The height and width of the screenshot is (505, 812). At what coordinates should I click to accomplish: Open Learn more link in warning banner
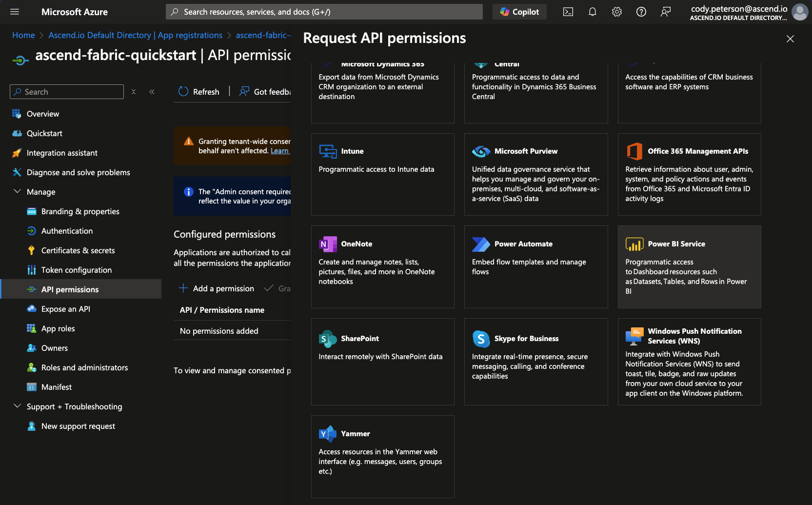click(280, 151)
